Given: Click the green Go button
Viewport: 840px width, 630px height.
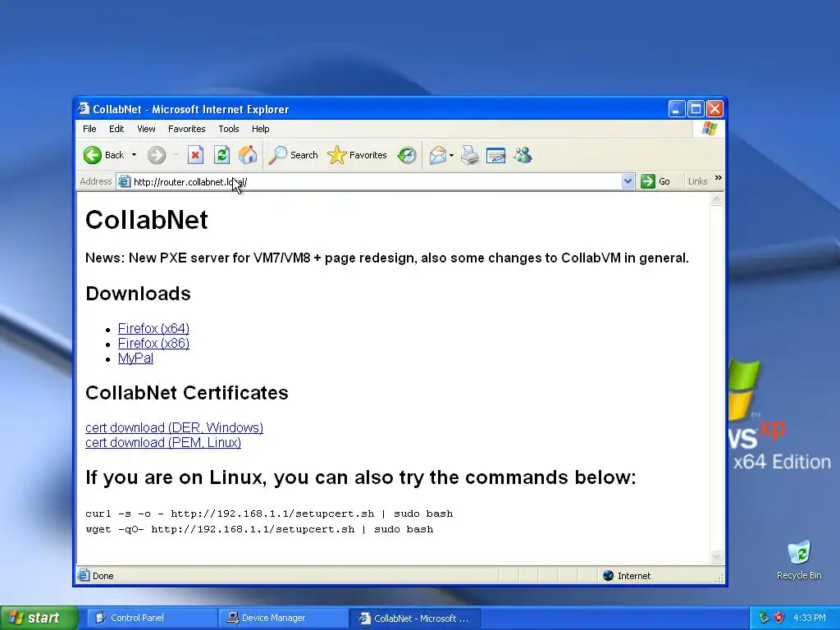Looking at the screenshot, I should [655, 181].
